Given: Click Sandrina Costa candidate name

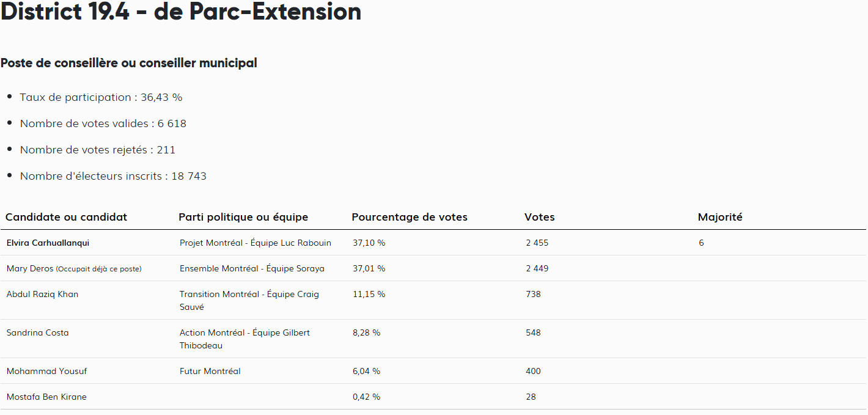Looking at the screenshot, I should tap(37, 332).
